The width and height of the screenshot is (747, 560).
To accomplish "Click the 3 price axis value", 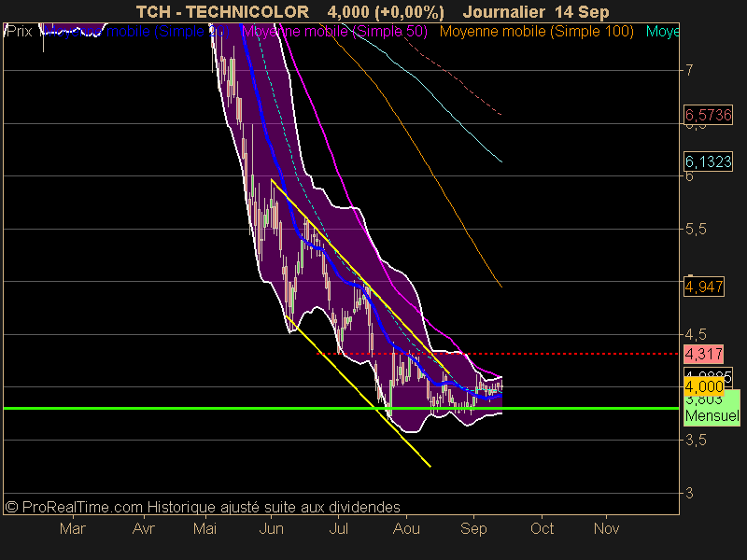I will coord(689,494).
